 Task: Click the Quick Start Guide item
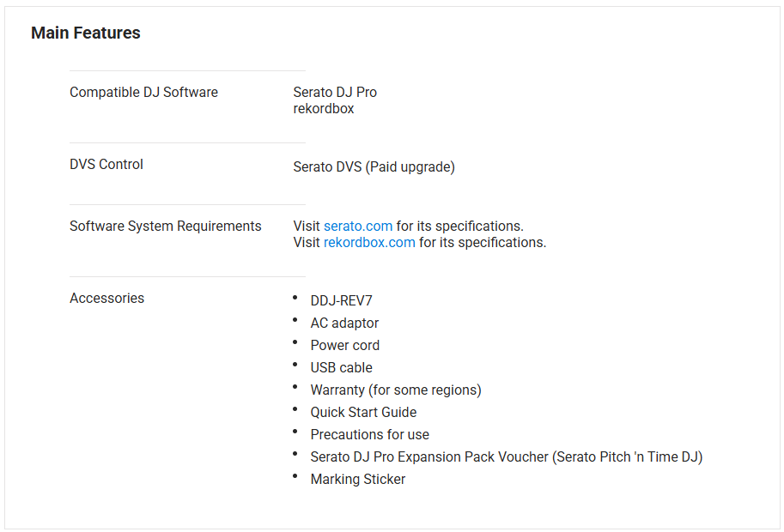[363, 413]
